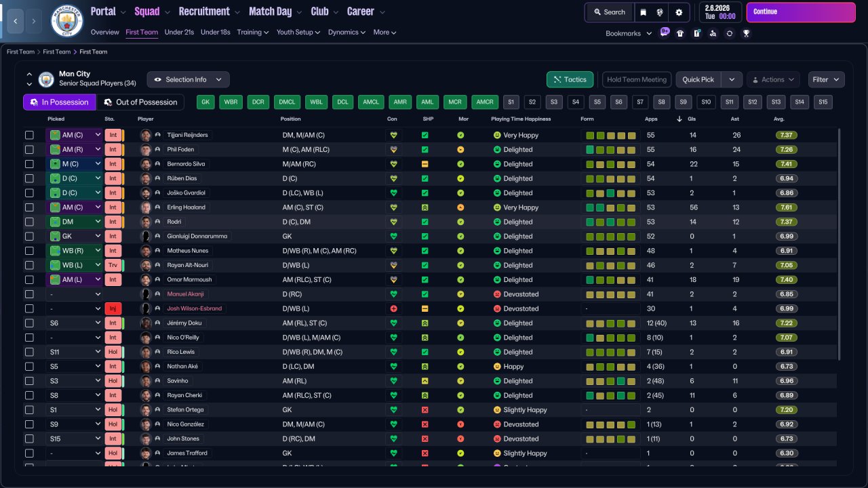The width and height of the screenshot is (868, 488).
Task: Open the Match Day main menu
Action: (x=275, y=12)
